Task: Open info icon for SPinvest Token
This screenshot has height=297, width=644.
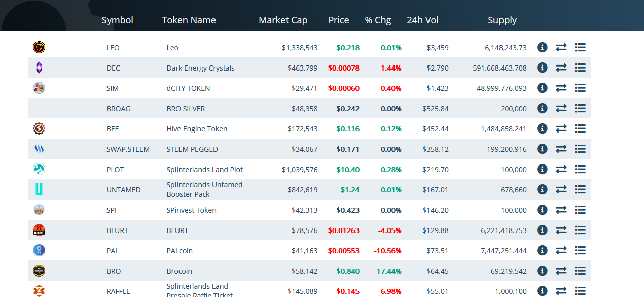Action: 542,210
